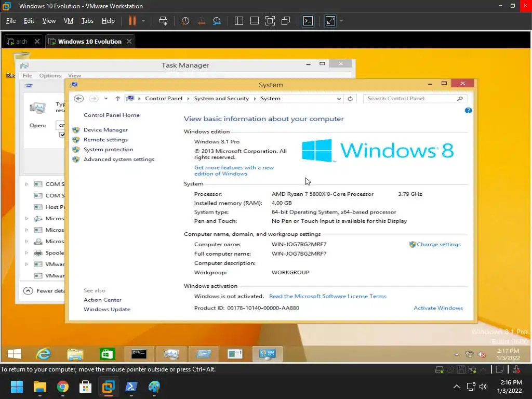Screen dimensions: 532x399
Task: Open the VMware File menu
Action: tap(11, 21)
